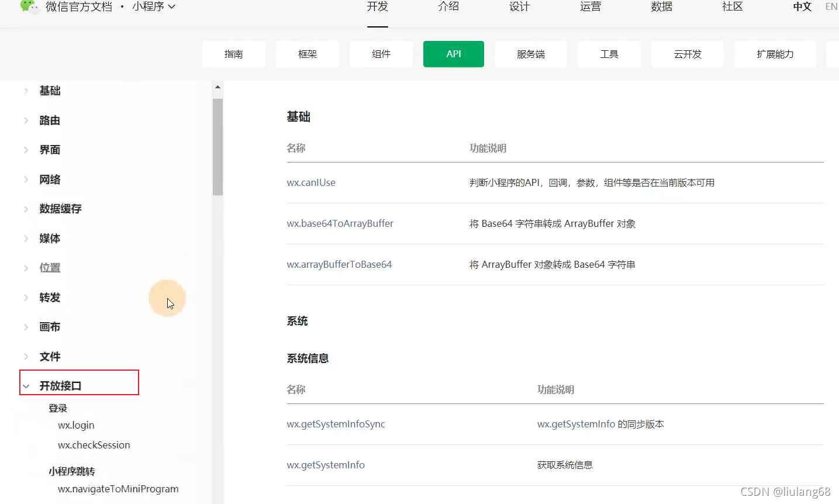Open the wx.arrayBufferToBase64 API link
This screenshot has height=504, width=839.
click(339, 264)
